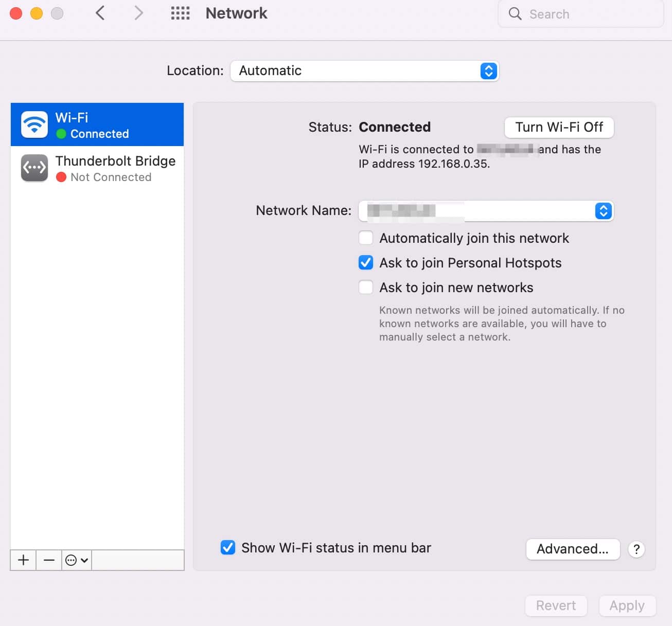Add a new network service with plus icon

click(x=23, y=560)
